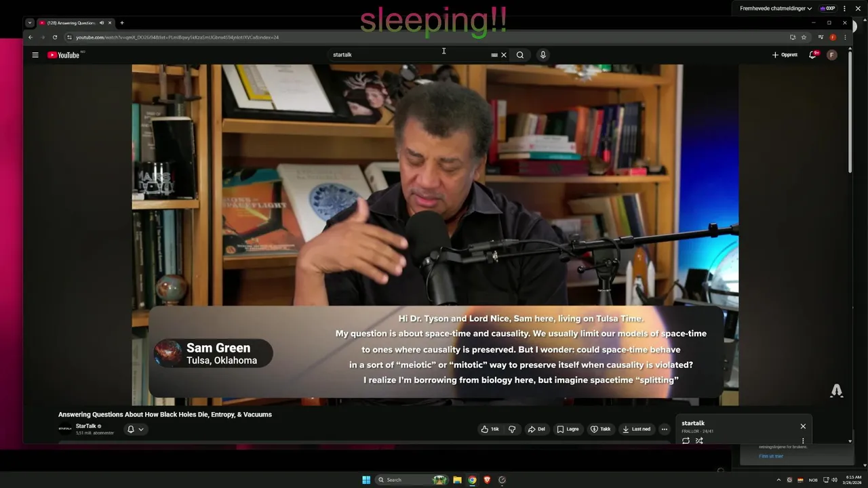Open a new browser tab

(x=122, y=23)
